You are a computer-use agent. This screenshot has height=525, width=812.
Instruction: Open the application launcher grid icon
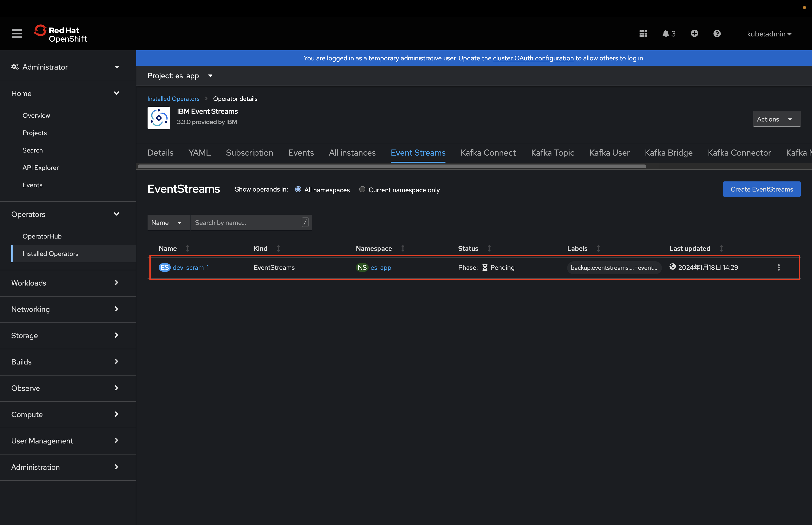pos(643,33)
